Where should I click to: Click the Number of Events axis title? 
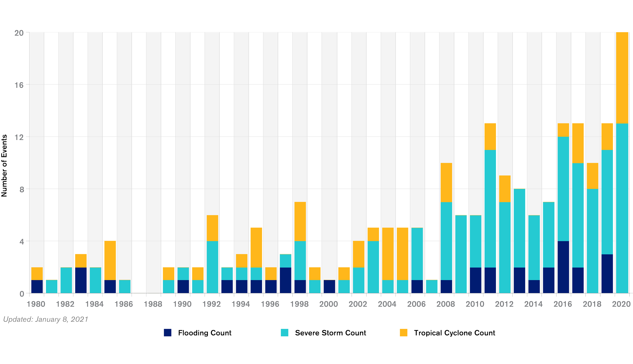(4, 166)
